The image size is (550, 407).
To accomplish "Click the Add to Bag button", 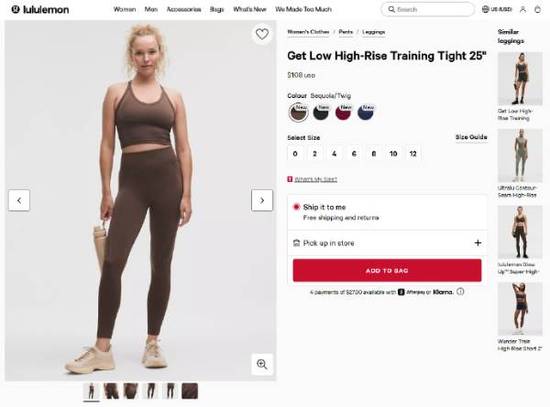I will [x=387, y=271].
